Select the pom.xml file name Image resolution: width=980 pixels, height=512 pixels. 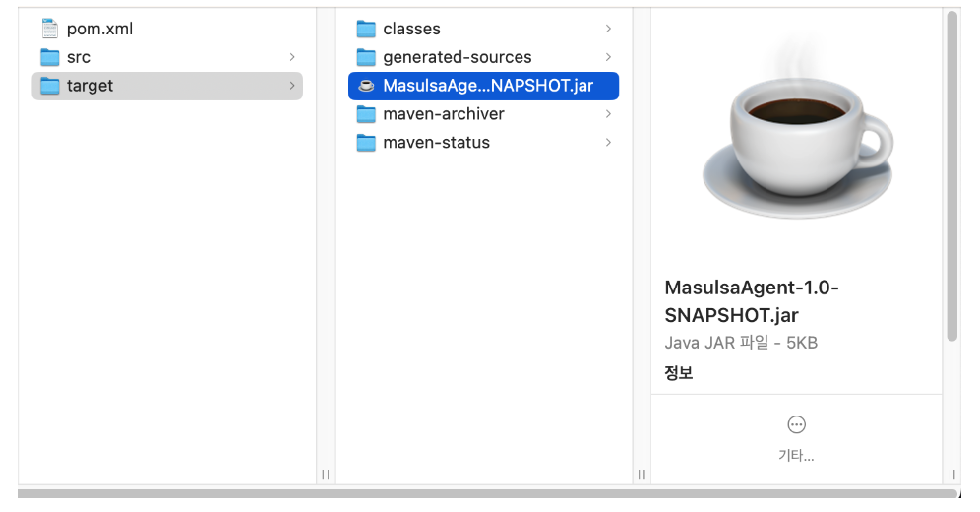[x=100, y=29]
